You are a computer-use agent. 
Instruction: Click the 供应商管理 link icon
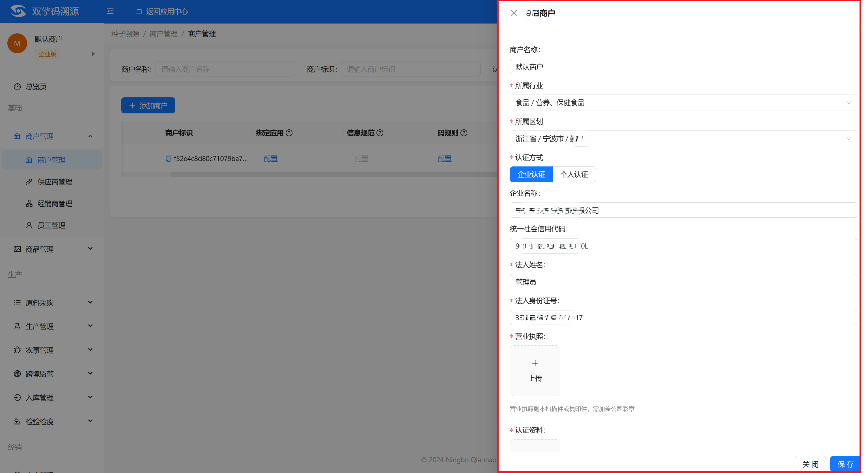29,182
